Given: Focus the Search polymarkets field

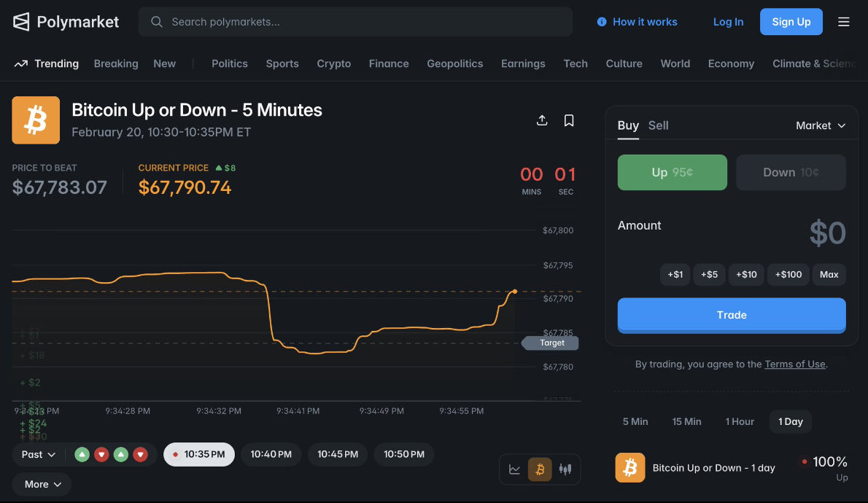Looking at the screenshot, I should pos(355,22).
